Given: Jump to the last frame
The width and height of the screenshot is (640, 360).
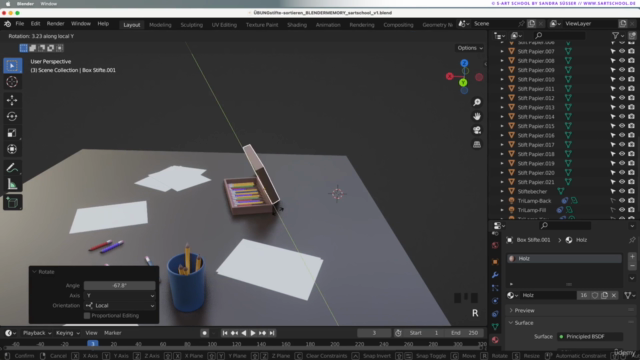Looking at the screenshot, I should click(x=272, y=333).
